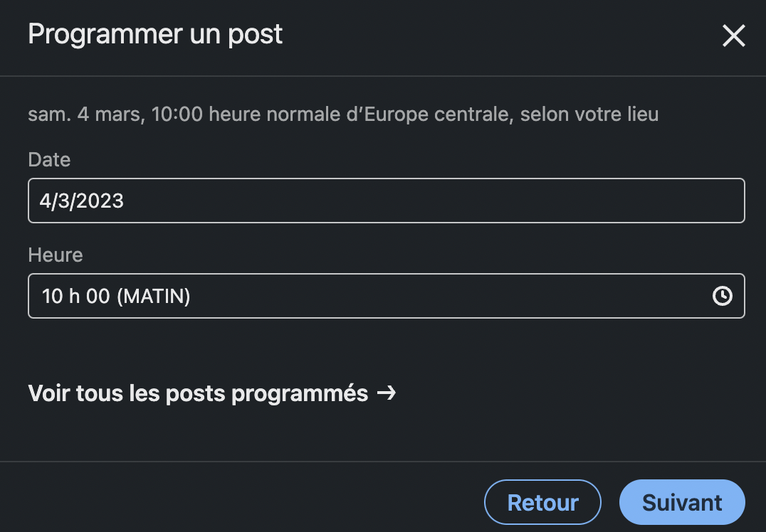Select the 4/3/2023 date value
The image size is (766, 532).
point(82,201)
